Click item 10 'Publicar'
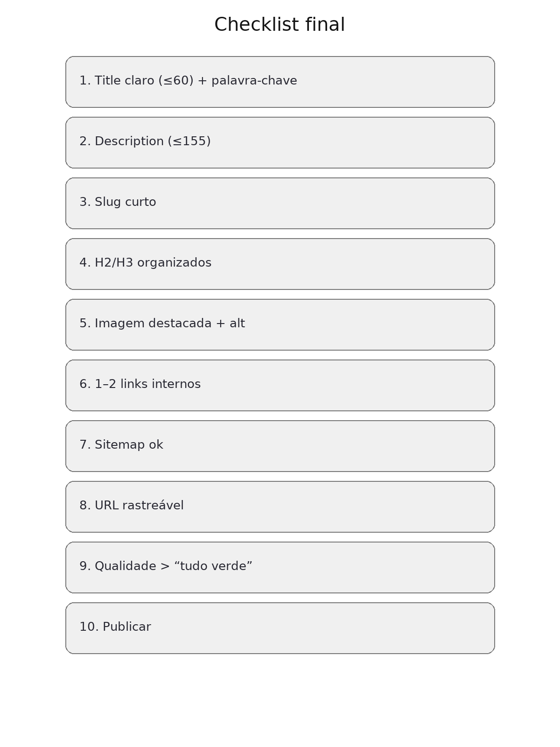Image resolution: width=560 pixels, height=747 pixels. [280, 628]
